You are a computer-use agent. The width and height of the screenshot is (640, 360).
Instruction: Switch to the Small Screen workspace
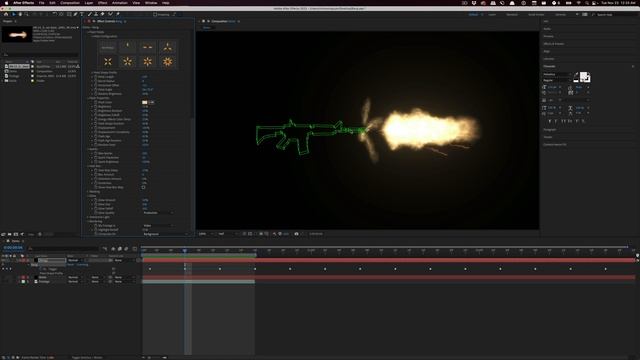point(536,15)
